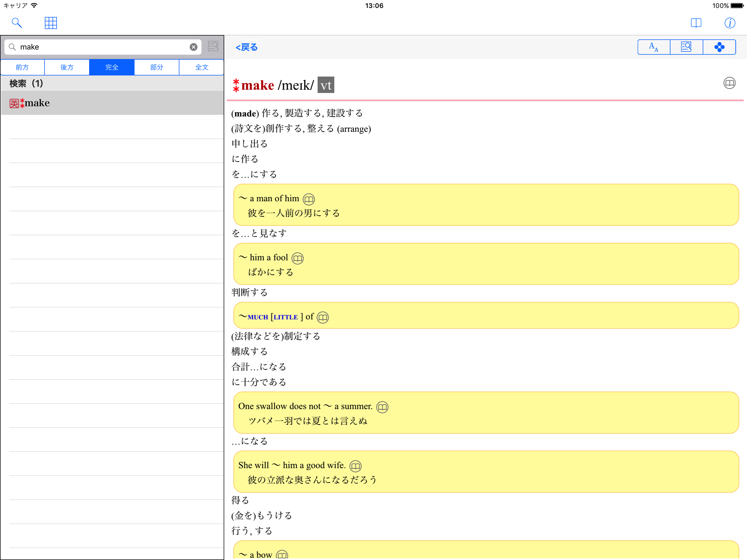747x560 pixels.
Task: Select the 完全 search mode
Action: click(112, 67)
